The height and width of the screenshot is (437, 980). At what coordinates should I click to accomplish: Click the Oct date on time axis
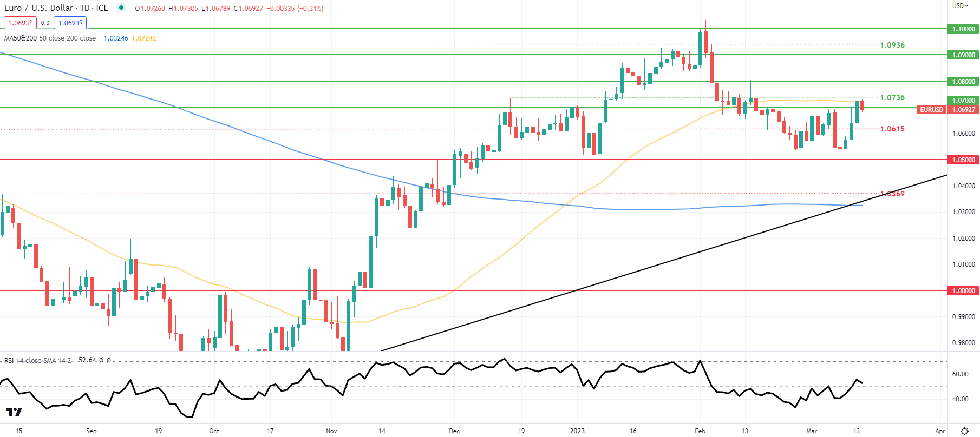(214, 431)
